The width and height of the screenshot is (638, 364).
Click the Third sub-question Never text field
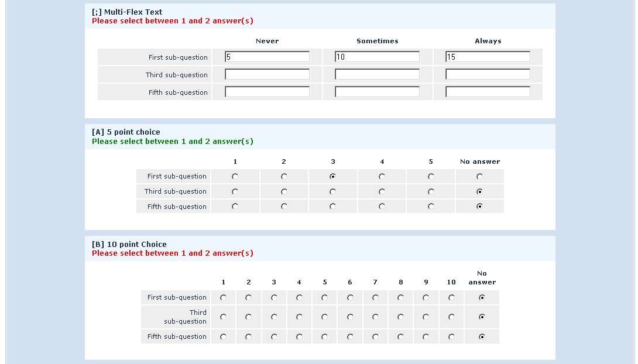[x=267, y=74]
